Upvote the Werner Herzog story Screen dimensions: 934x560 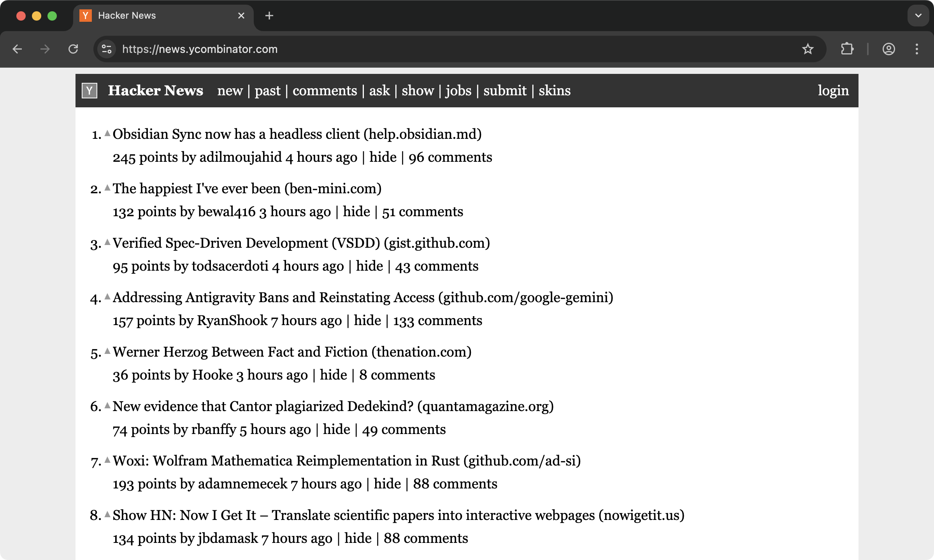[x=107, y=351]
